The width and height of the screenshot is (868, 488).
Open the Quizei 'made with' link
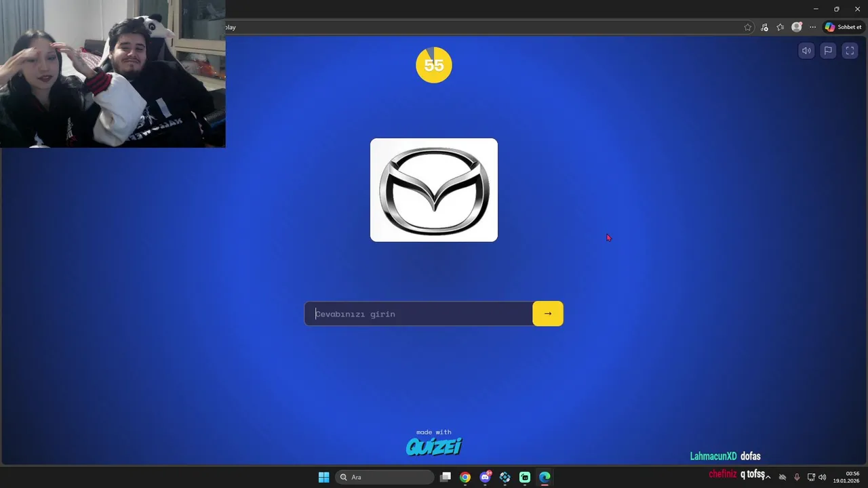point(434,443)
